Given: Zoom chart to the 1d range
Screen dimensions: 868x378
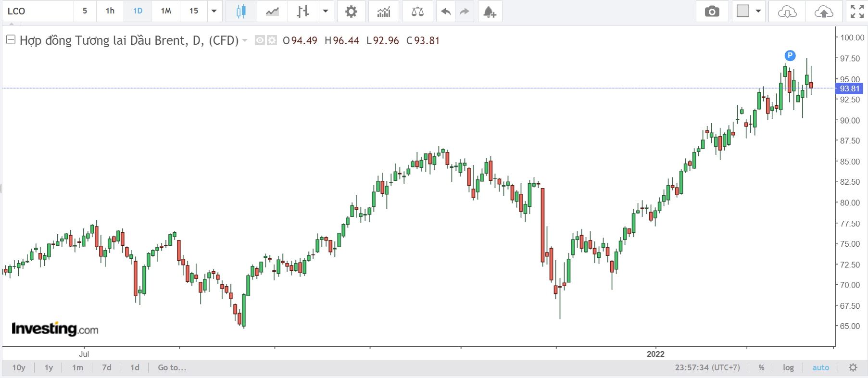Looking at the screenshot, I should point(135,367).
